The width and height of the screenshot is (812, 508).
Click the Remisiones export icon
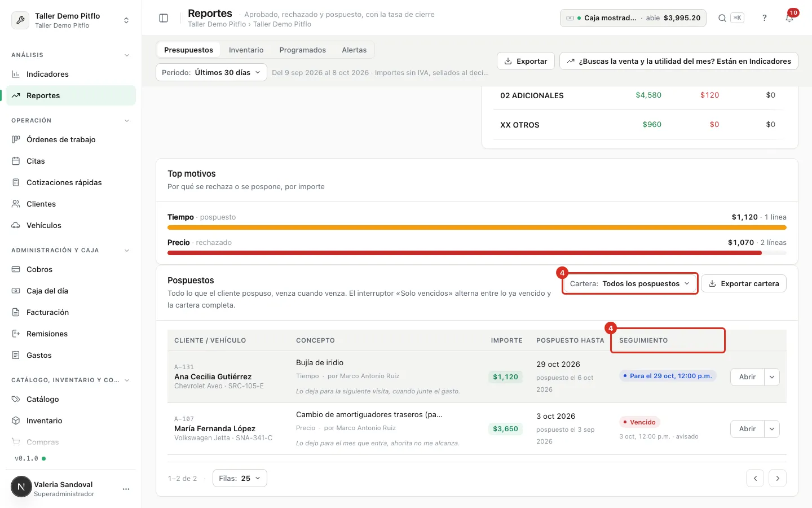[x=16, y=334]
